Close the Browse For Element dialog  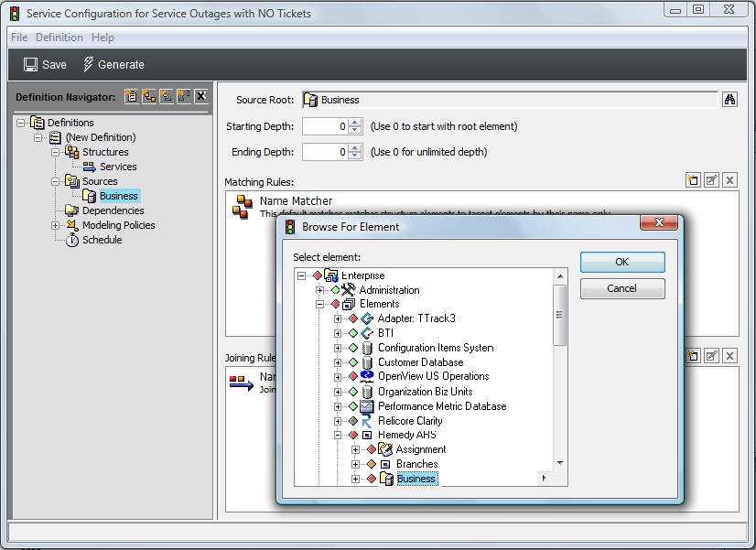click(659, 222)
